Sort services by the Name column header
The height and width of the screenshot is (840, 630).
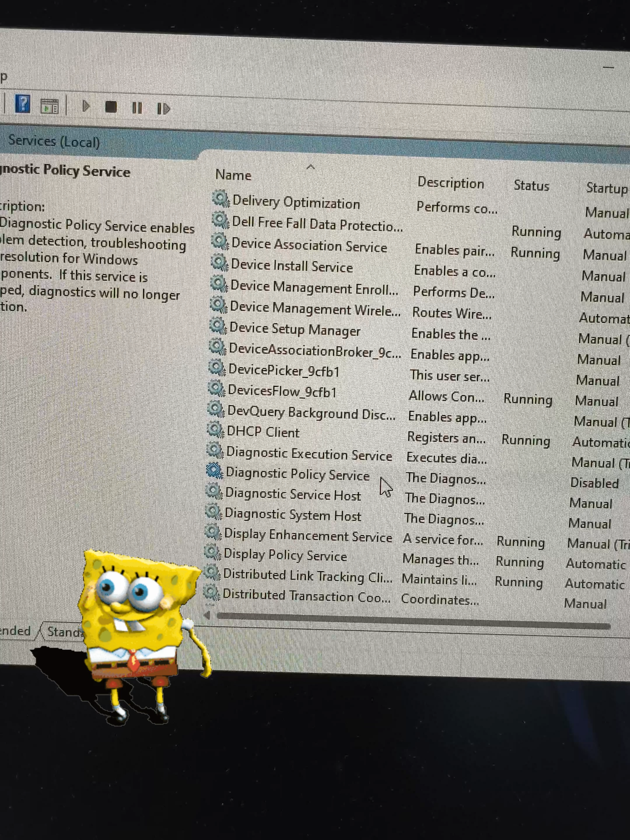[234, 175]
